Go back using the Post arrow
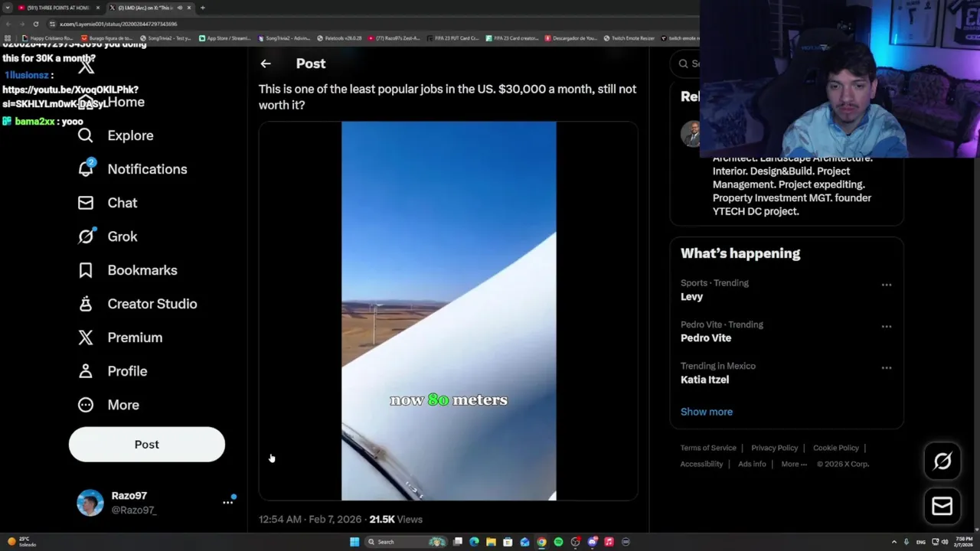 pos(266,64)
